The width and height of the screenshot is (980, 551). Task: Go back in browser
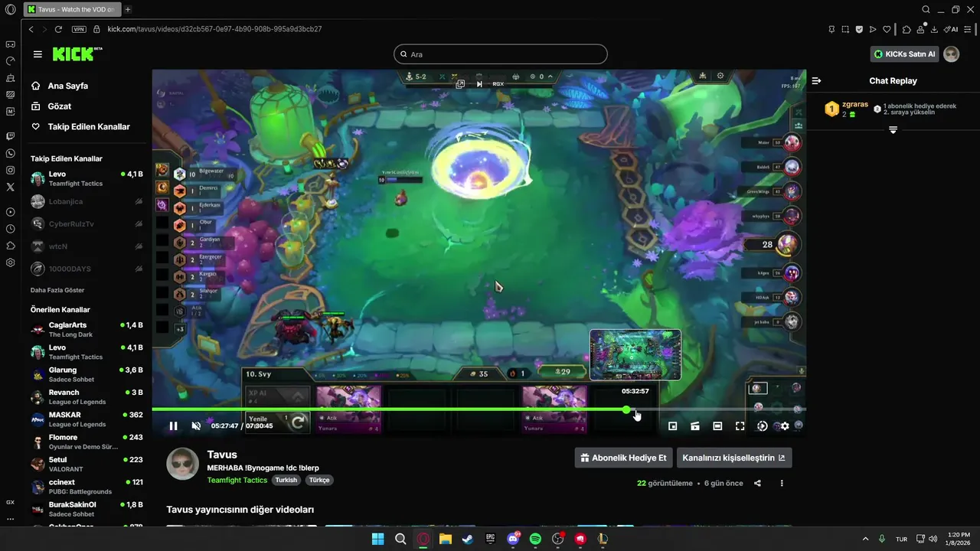coord(31,29)
